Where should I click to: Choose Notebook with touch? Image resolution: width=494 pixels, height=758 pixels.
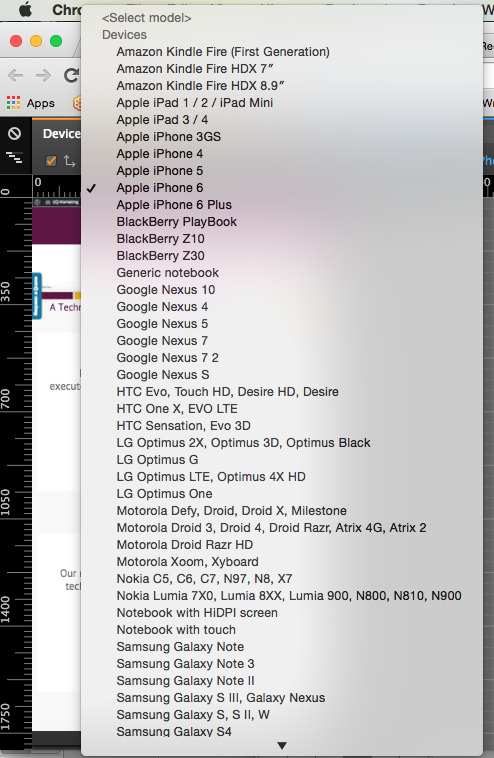pyautogui.click(x=282, y=629)
